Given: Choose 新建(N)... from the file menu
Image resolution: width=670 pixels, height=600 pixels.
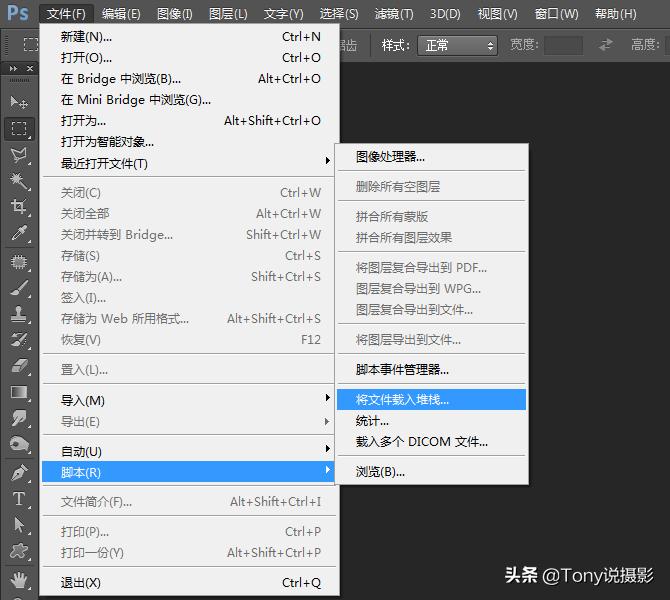Looking at the screenshot, I should pyautogui.click(x=190, y=37).
